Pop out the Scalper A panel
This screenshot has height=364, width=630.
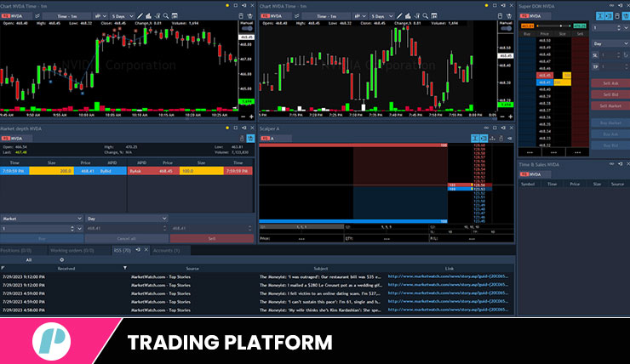503,128
